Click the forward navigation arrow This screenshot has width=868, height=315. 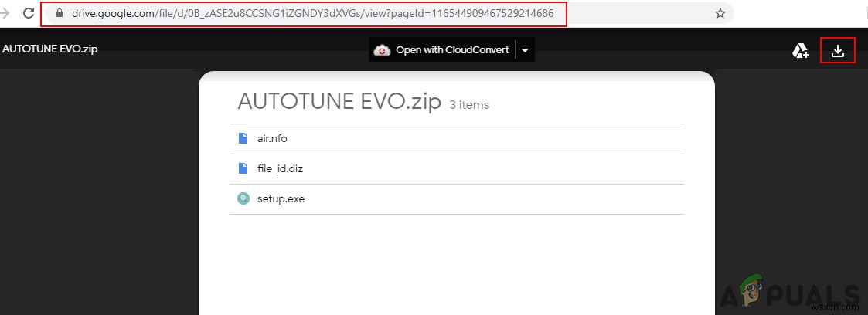5,13
